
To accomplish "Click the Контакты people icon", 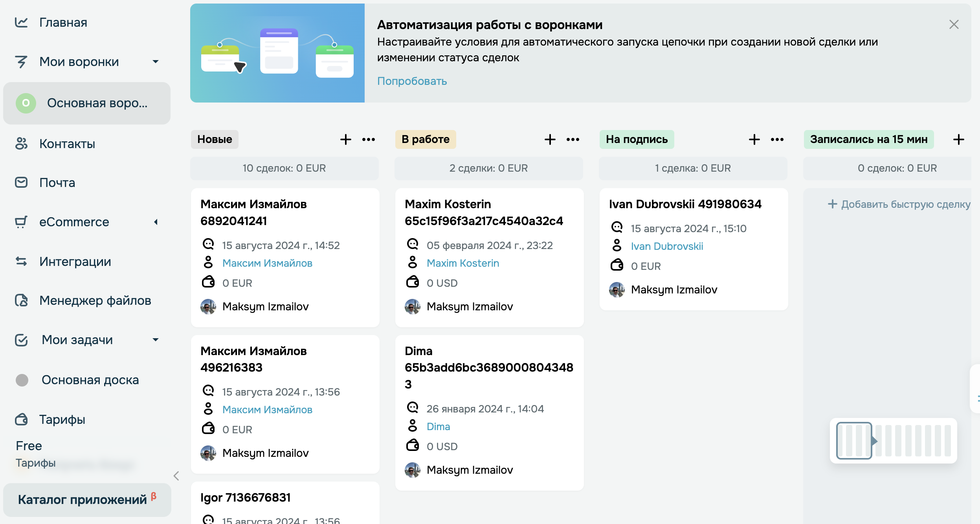I will tap(21, 144).
